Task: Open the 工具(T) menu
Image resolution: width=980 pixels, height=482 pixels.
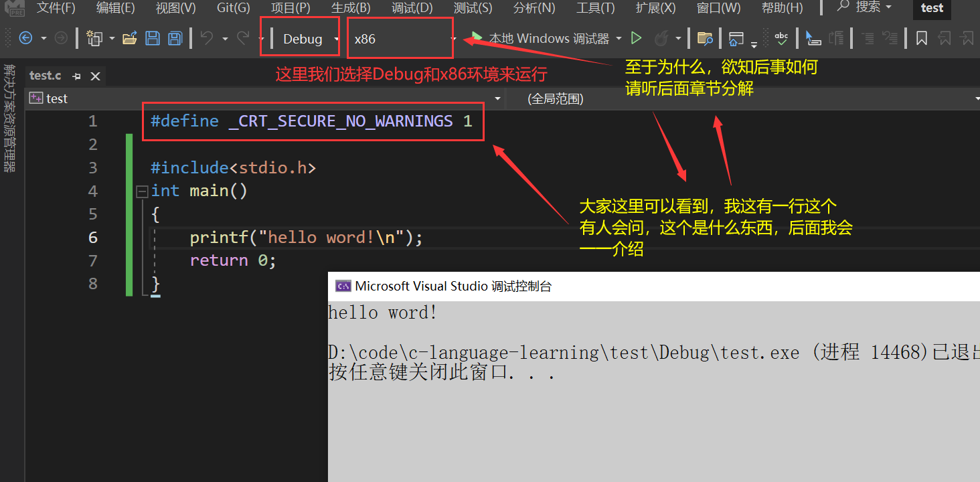Action: click(595, 8)
